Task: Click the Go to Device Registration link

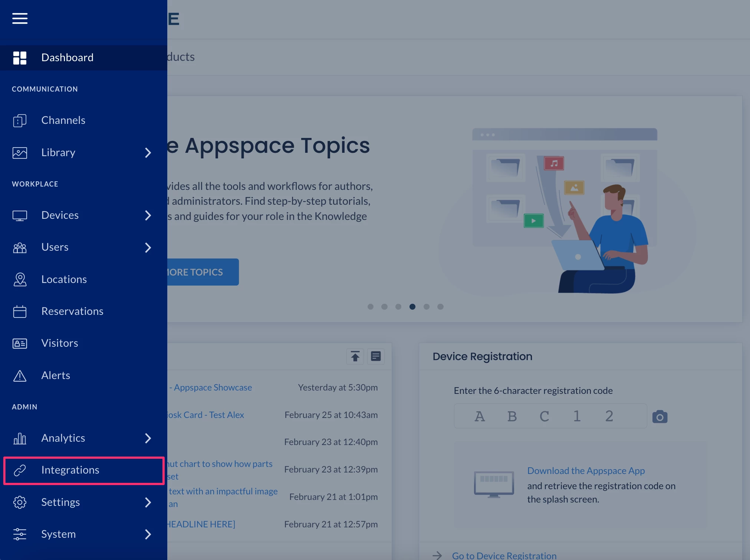Action: point(504,555)
